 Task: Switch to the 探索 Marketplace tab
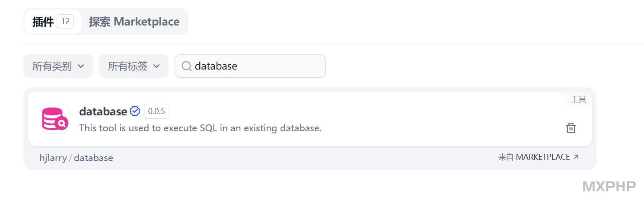(134, 22)
